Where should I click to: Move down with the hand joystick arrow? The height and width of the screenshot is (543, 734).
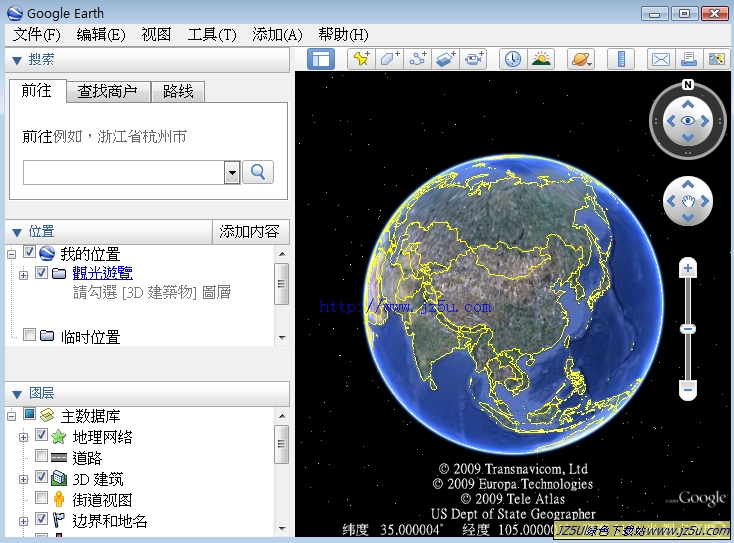[x=688, y=218]
